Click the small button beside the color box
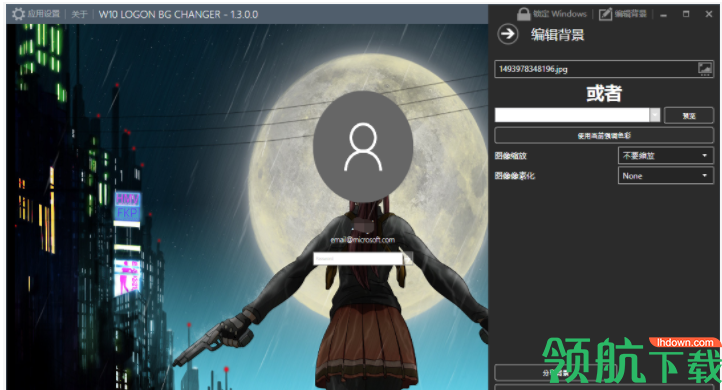Image resolution: width=722 pixels, height=390 pixels. tap(689, 116)
